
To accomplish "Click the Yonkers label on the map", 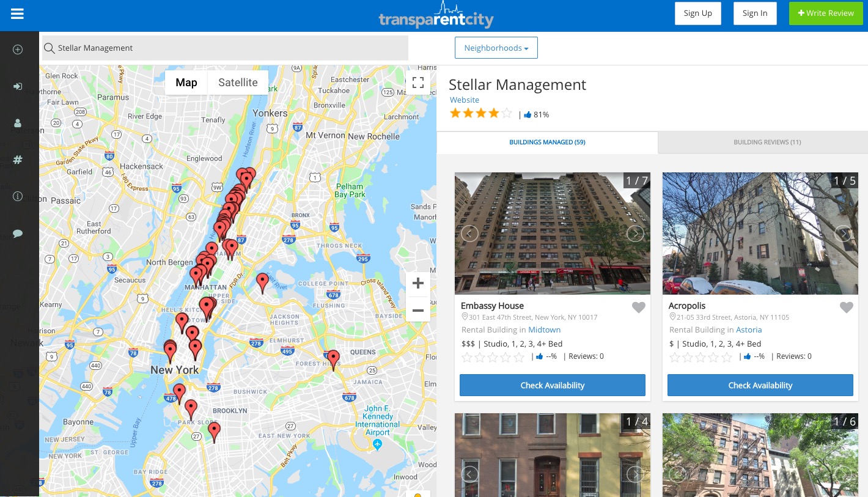I will [270, 113].
